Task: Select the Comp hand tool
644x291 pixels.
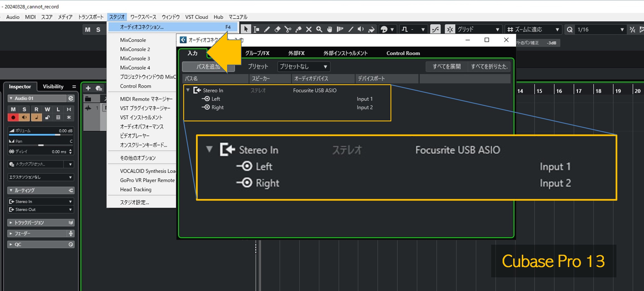Action: pyautogui.click(x=330, y=29)
